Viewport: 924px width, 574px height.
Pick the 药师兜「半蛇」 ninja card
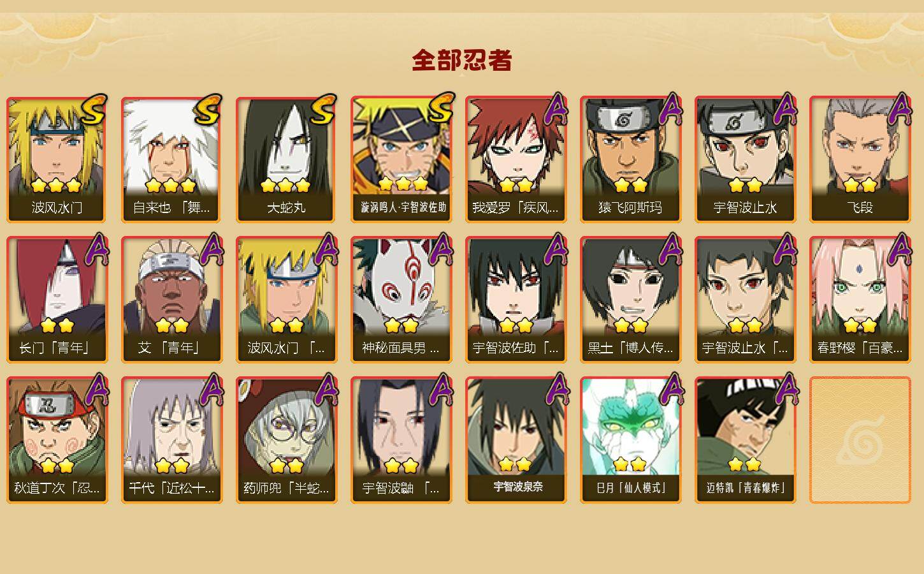(286, 440)
